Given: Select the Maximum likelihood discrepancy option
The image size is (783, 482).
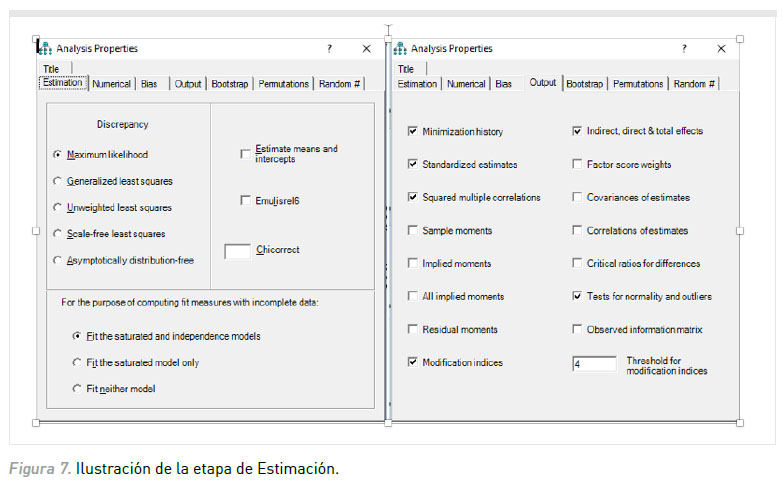Looking at the screenshot, I should coord(57,154).
